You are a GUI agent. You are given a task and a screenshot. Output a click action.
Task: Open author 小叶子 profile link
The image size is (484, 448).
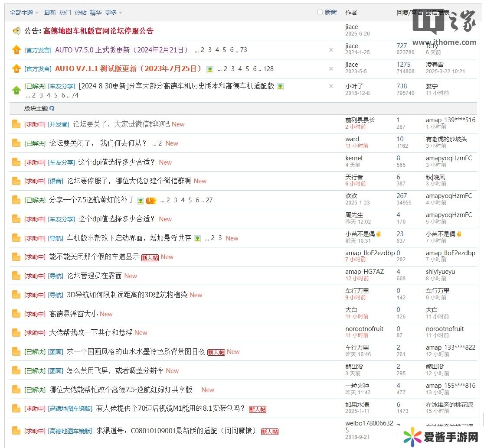click(x=354, y=86)
